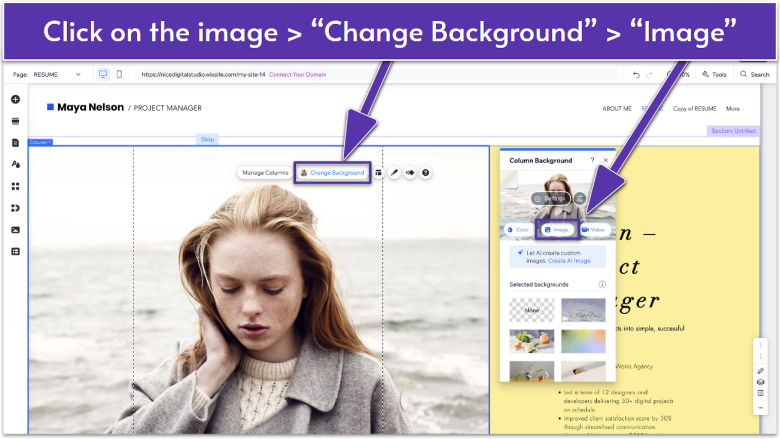Viewport: 780px width, 439px height.
Task: Open the More menu in site navigation
Action: pos(733,108)
